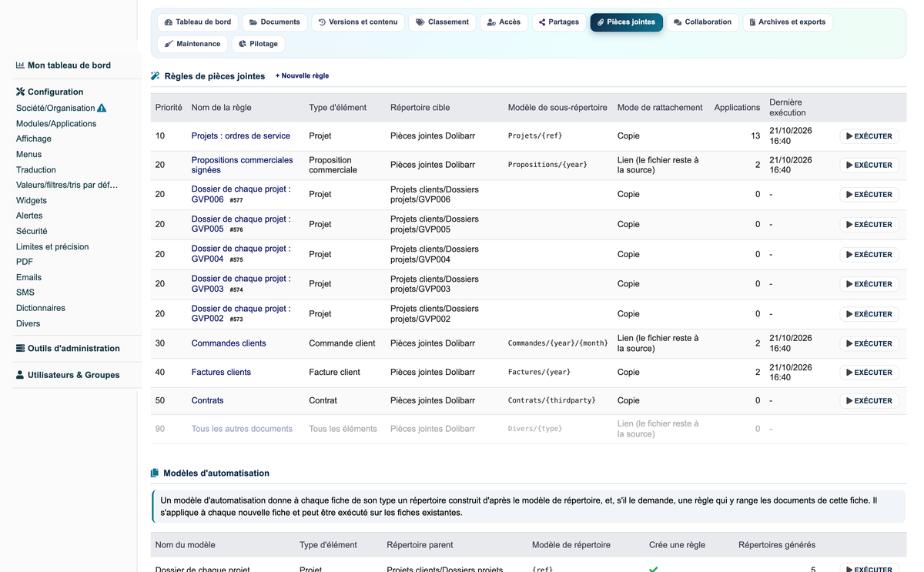Run the Projets : ordres de service rule
Viewport: 924px width, 572px height.
869,136
